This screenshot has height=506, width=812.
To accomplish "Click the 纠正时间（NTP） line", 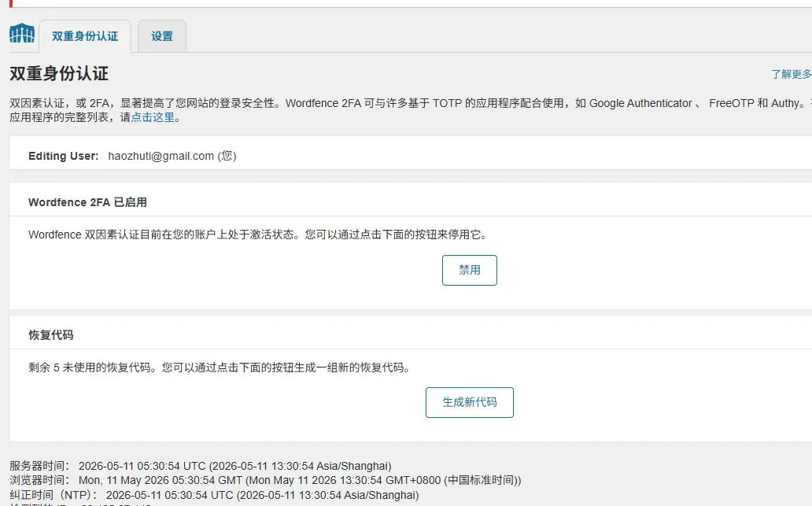I will [x=214, y=495].
